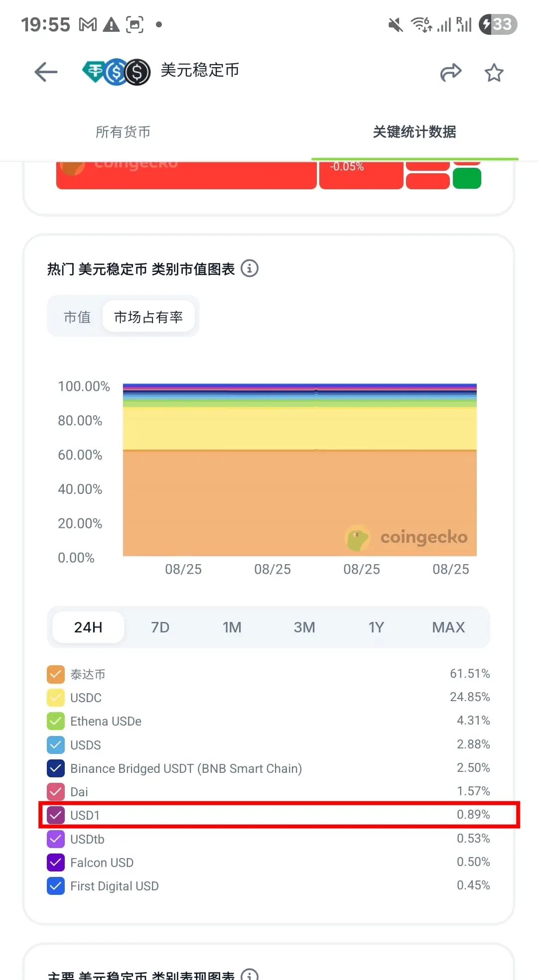Toggle the Ethena USDe checkbox
Screen dimensions: 538x980
point(56,721)
